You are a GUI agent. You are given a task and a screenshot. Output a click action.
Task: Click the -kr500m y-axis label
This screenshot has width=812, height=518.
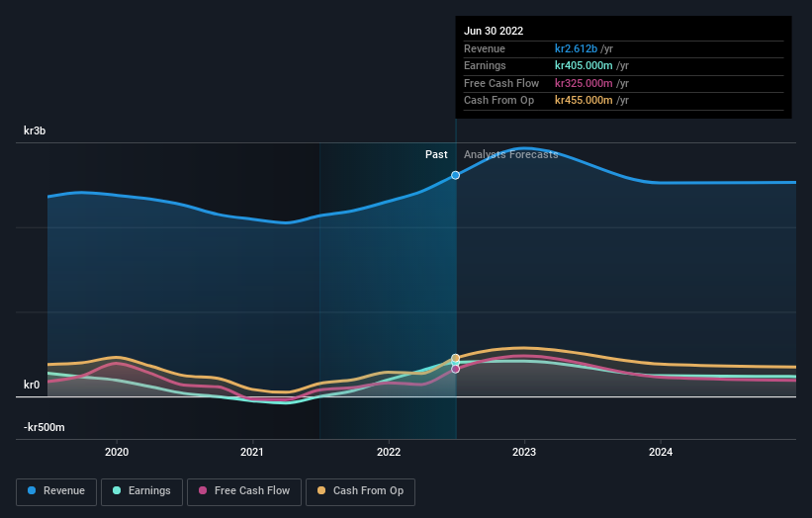45,427
